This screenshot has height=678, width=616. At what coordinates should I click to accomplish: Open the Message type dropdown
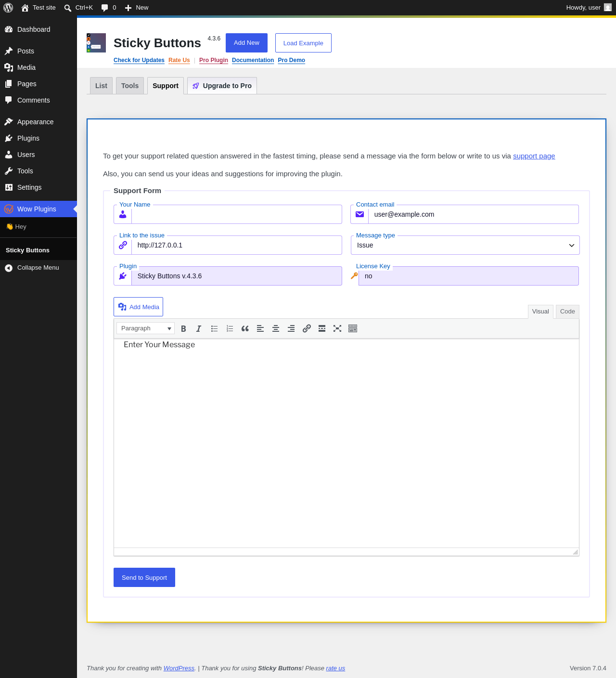(x=465, y=245)
